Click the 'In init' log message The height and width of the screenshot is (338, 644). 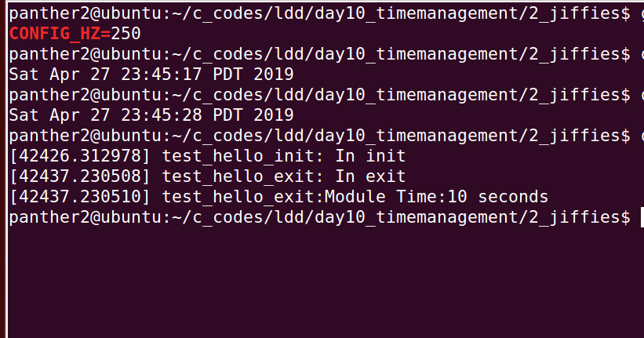(x=370, y=156)
